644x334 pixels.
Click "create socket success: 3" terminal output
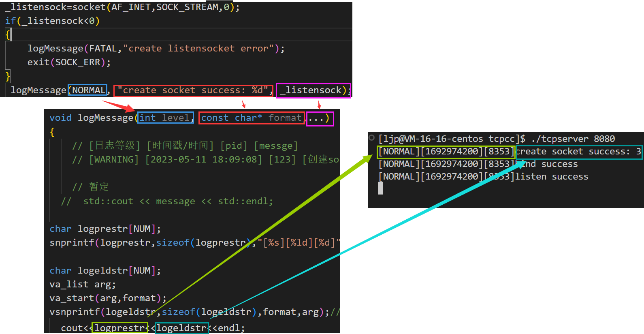(579, 152)
